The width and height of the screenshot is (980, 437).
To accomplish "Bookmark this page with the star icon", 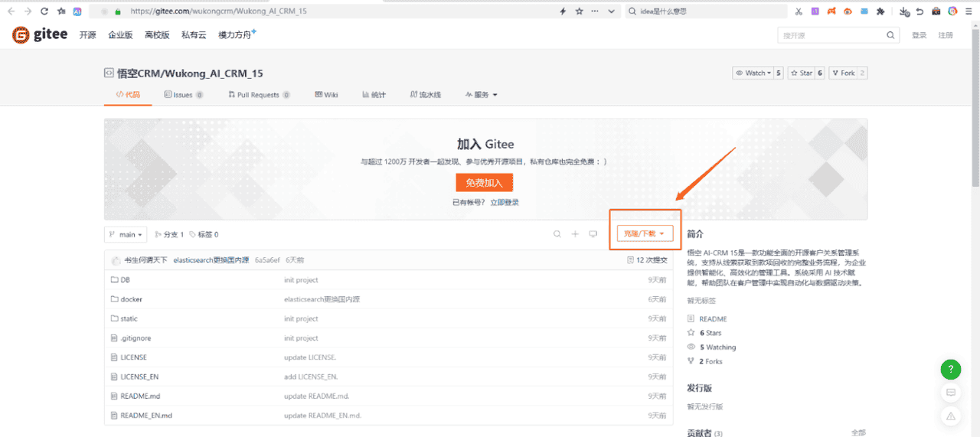I will [579, 11].
